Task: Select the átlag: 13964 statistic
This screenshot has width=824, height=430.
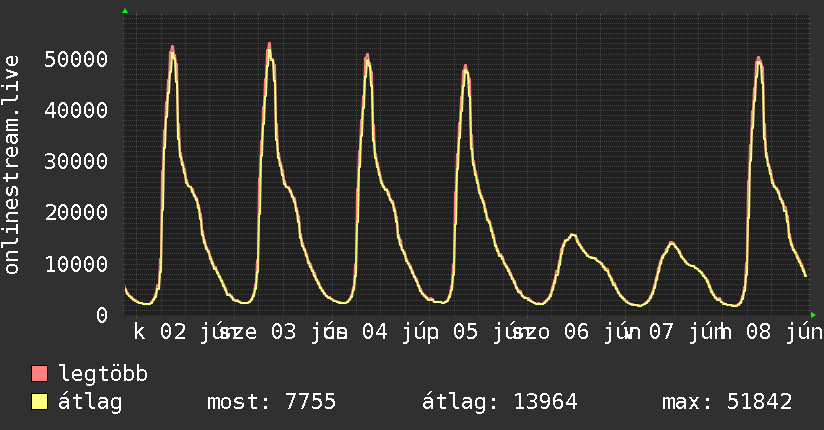Action: click(500, 402)
